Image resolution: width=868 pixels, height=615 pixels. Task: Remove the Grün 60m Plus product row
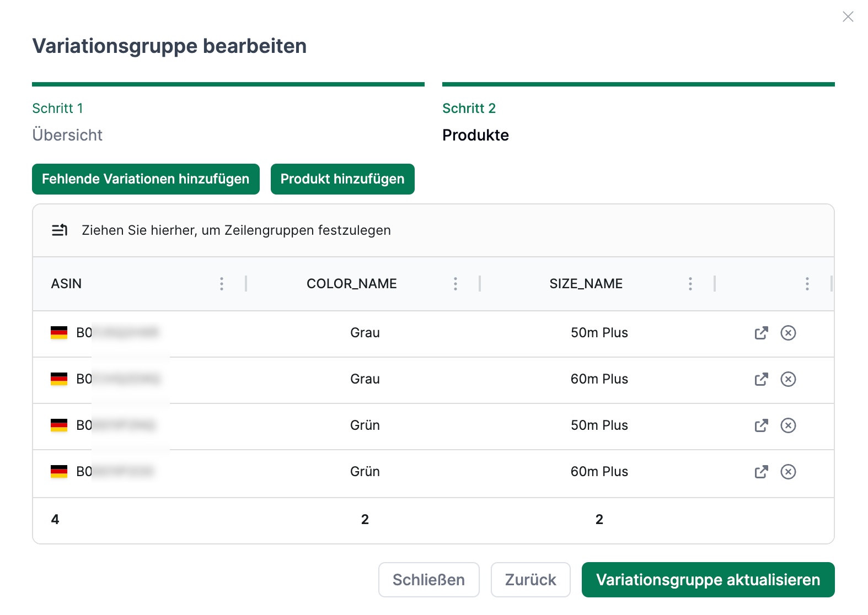[788, 472]
